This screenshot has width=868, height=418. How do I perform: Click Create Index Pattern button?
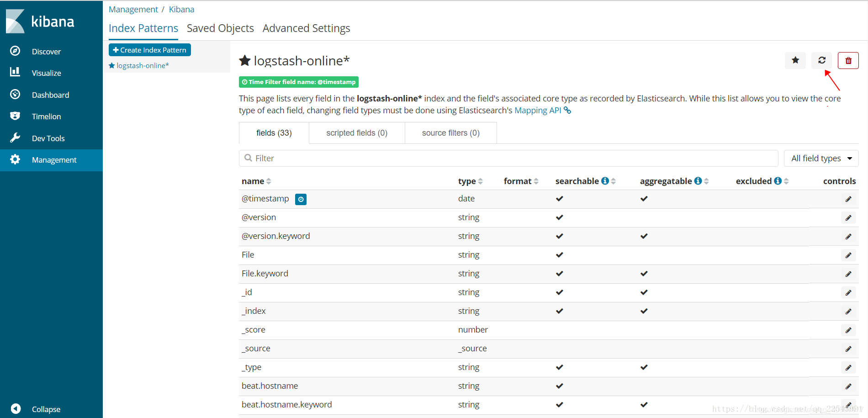click(x=150, y=50)
